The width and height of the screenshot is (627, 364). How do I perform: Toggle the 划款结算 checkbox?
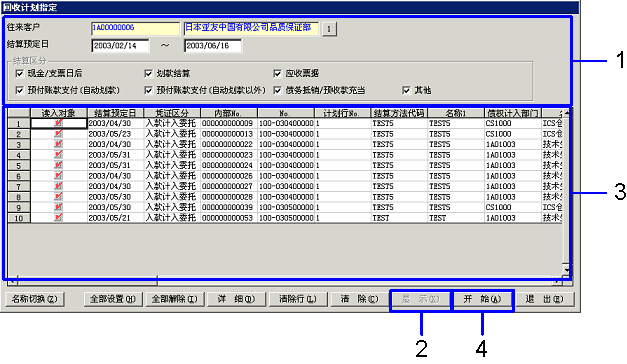click(148, 74)
